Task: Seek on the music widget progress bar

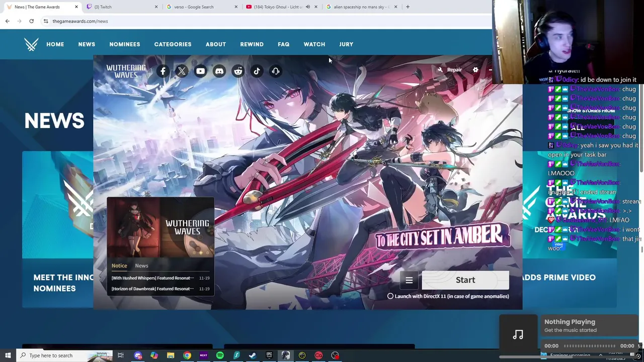Action: click(589, 346)
